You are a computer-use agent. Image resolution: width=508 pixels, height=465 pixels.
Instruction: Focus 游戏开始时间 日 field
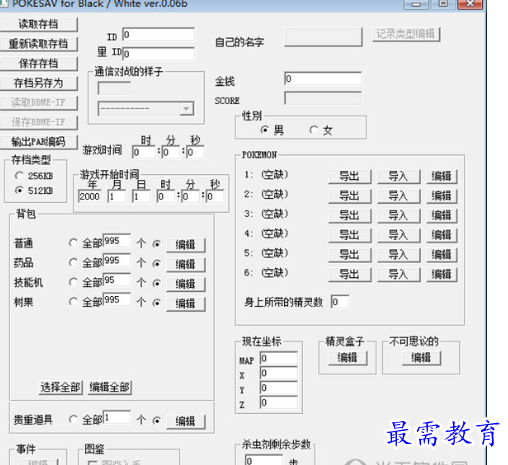tap(141, 196)
